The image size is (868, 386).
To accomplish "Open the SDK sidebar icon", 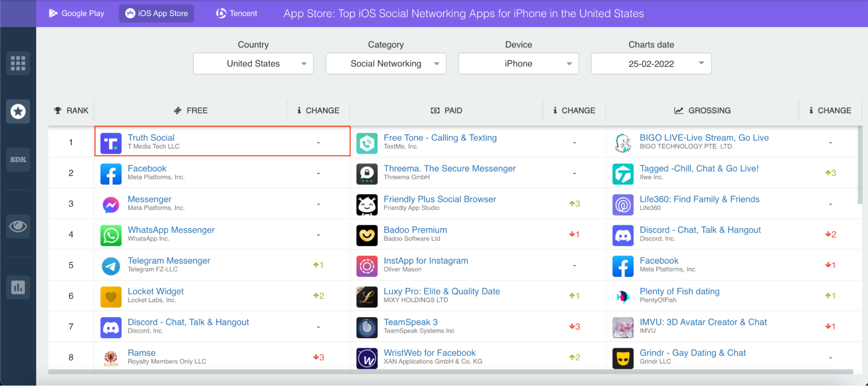I will click(x=18, y=160).
